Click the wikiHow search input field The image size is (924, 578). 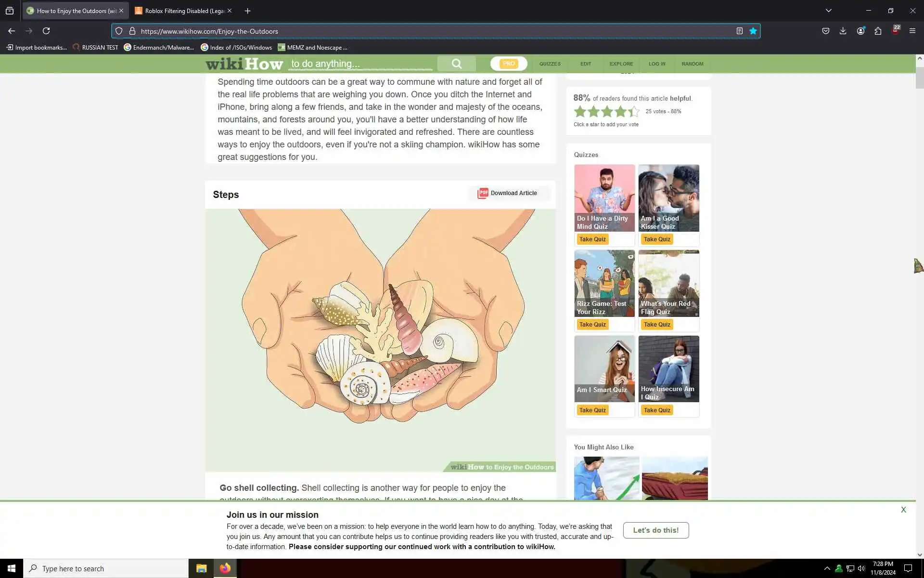360,64
